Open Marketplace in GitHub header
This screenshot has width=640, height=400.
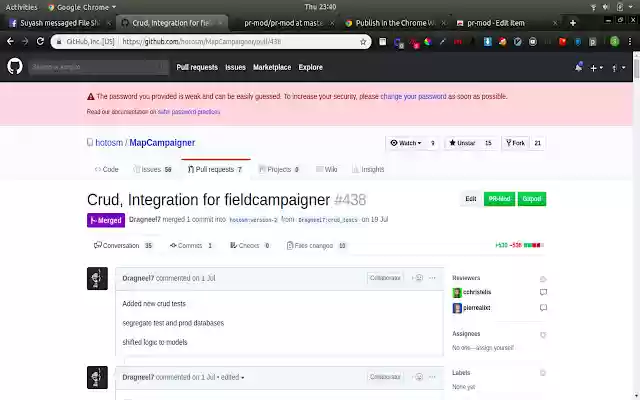click(272, 67)
